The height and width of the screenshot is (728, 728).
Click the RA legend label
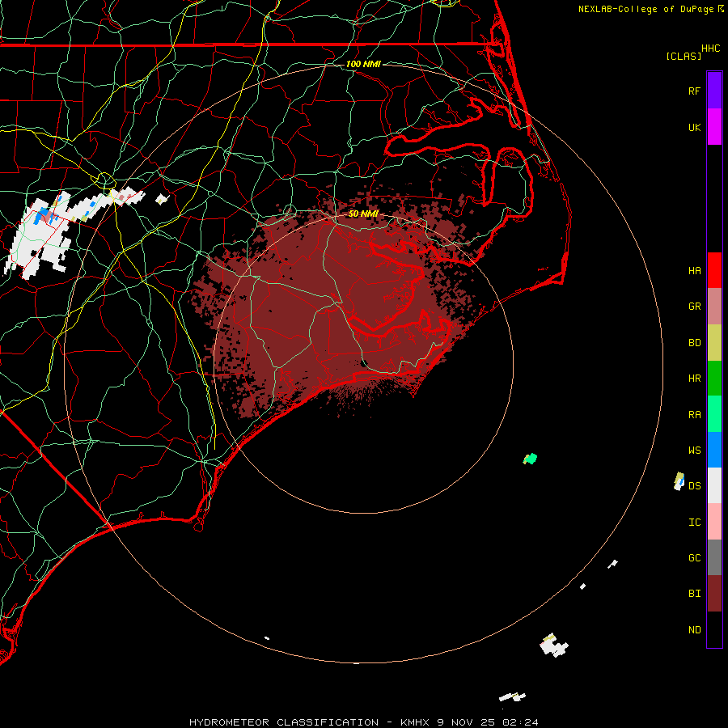pos(695,415)
